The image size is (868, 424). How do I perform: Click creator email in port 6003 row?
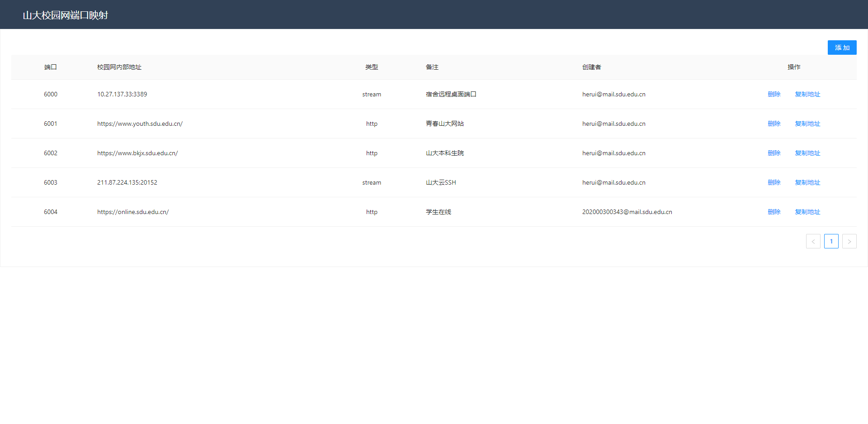click(614, 182)
